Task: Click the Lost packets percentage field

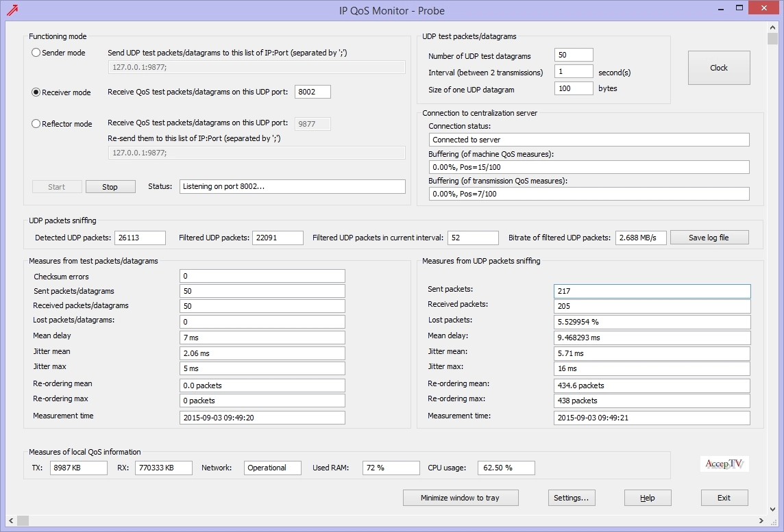Action: (652, 322)
